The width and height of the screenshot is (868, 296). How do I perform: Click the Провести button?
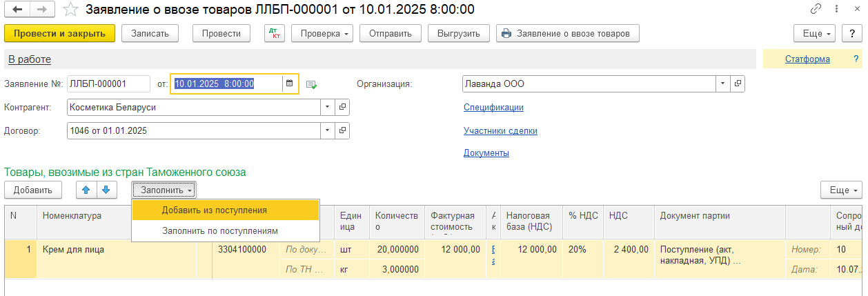(221, 33)
